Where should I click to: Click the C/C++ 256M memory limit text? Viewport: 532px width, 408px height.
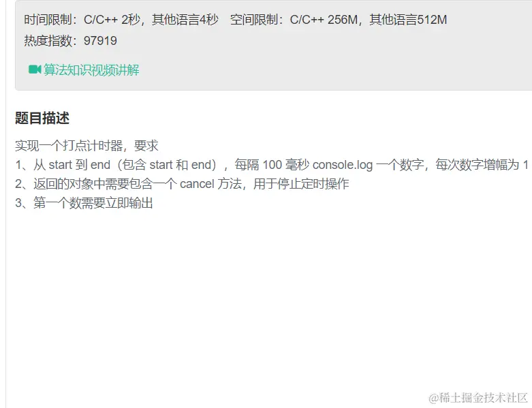point(324,20)
